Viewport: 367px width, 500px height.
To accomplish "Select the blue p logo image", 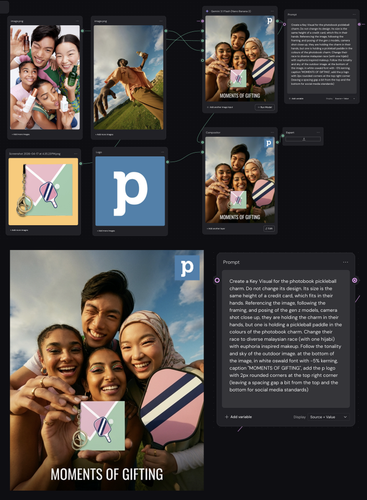I will pyautogui.click(x=130, y=191).
